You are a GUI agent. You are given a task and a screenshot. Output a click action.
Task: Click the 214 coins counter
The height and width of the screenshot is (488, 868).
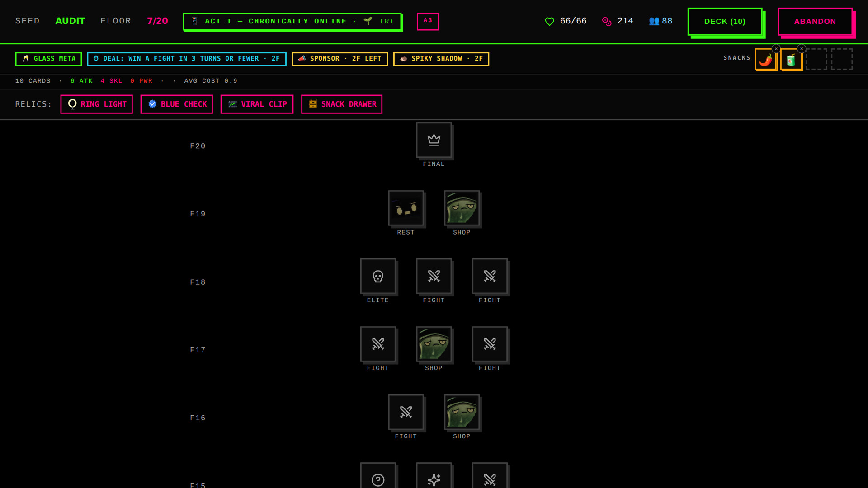pyautogui.click(x=618, y=21)
